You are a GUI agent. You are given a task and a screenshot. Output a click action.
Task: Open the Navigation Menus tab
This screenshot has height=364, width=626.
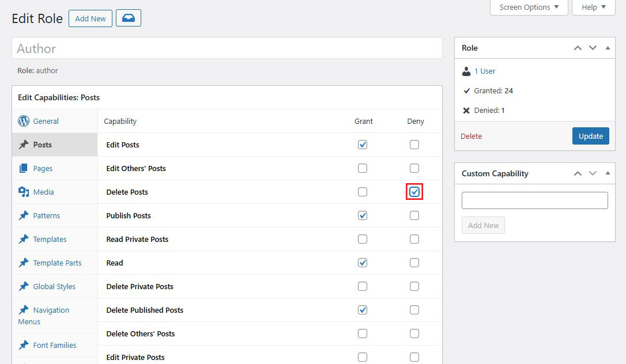click(x=55, y=316)
